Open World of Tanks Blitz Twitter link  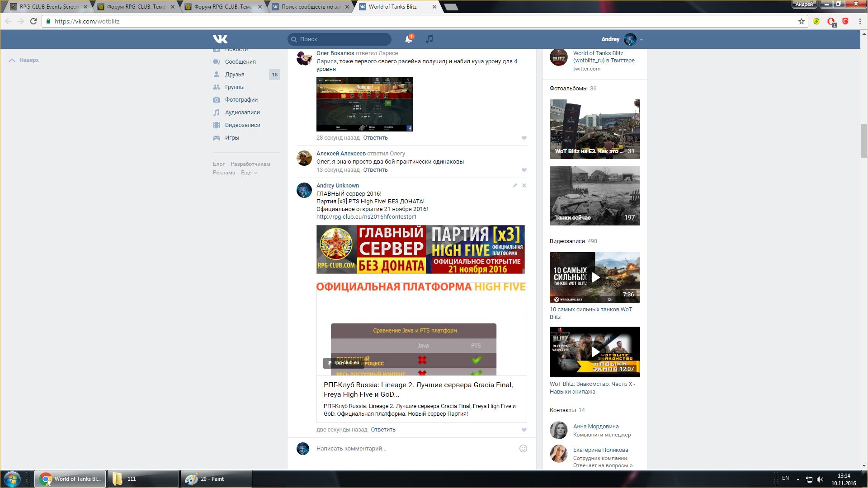pyautogui.click(x=604, y=57)
